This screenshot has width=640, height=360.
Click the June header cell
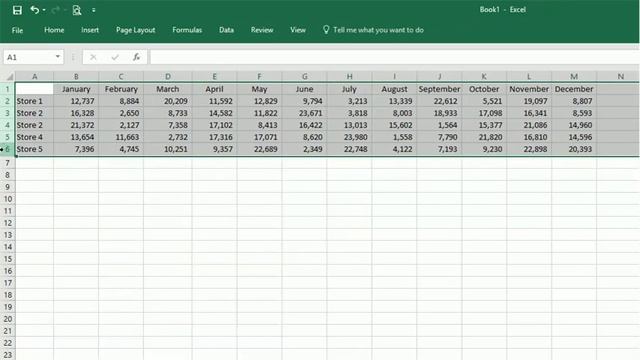[x=304, y=89]
